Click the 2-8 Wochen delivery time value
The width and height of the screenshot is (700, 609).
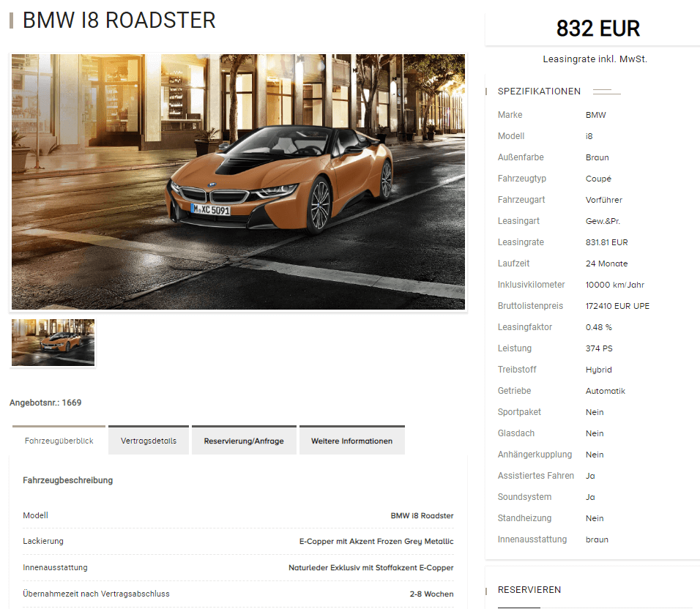(x=432, y=594)
